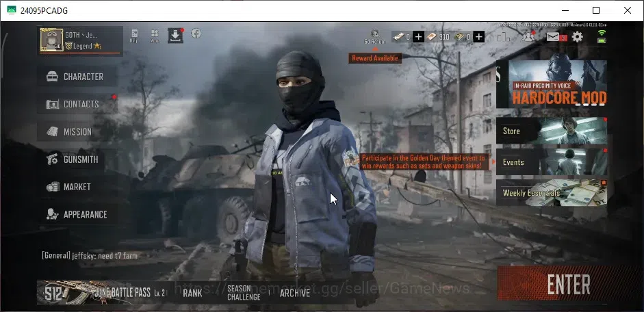Open the friends/team icon
This screenshot has width=644, height=312.
528,36
